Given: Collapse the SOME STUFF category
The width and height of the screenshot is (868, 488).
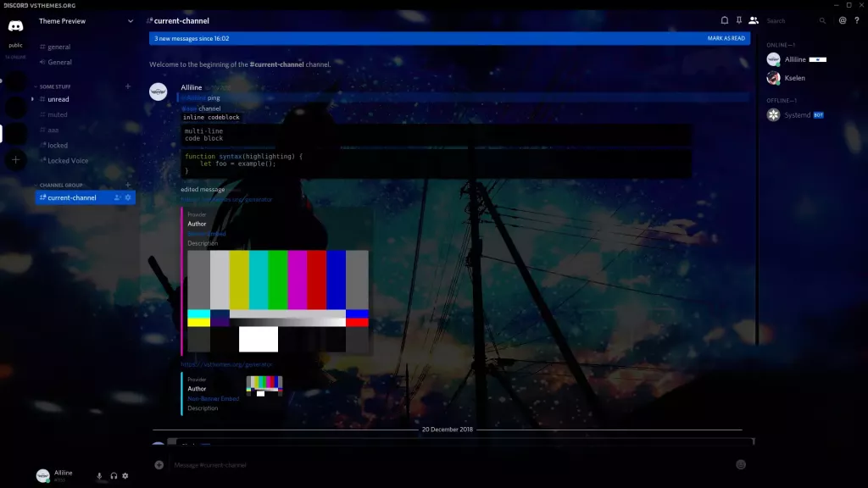Looking at the screenshot, I should 55,86.
